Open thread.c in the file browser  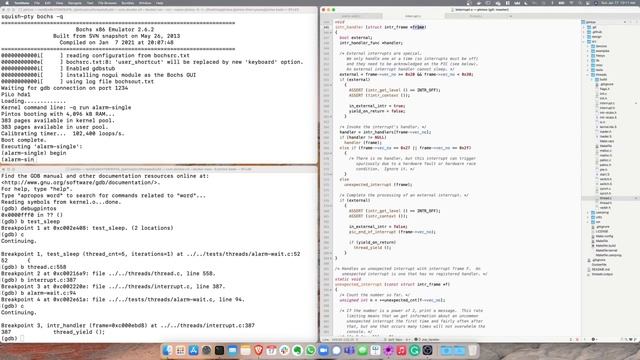click(x=606, y=198)
